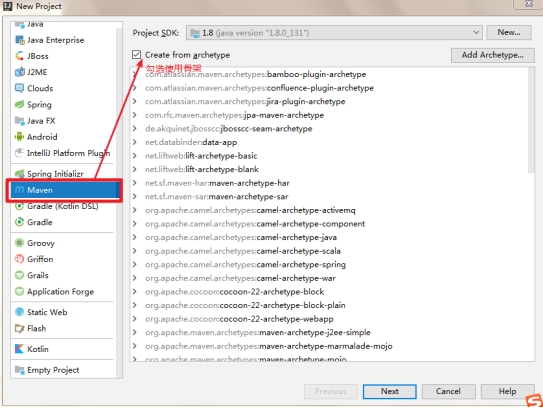This screenshot has height=408, width=543.
Task: Click the J2ME icon
Action: tap(19, 72)
